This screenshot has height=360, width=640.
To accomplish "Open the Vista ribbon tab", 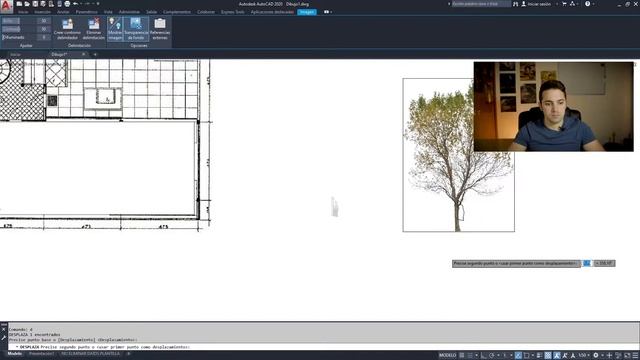I will tap(108, 12).
